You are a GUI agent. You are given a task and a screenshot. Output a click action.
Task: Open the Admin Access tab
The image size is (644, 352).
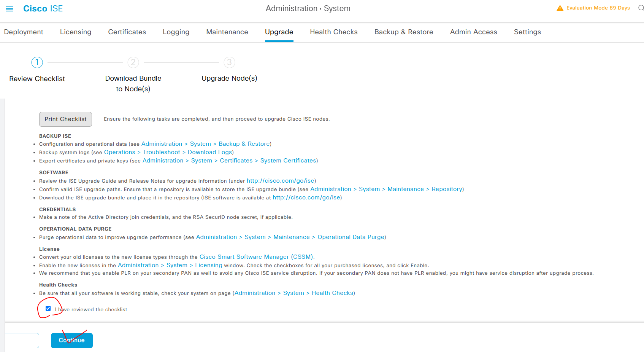pos(474,32)
